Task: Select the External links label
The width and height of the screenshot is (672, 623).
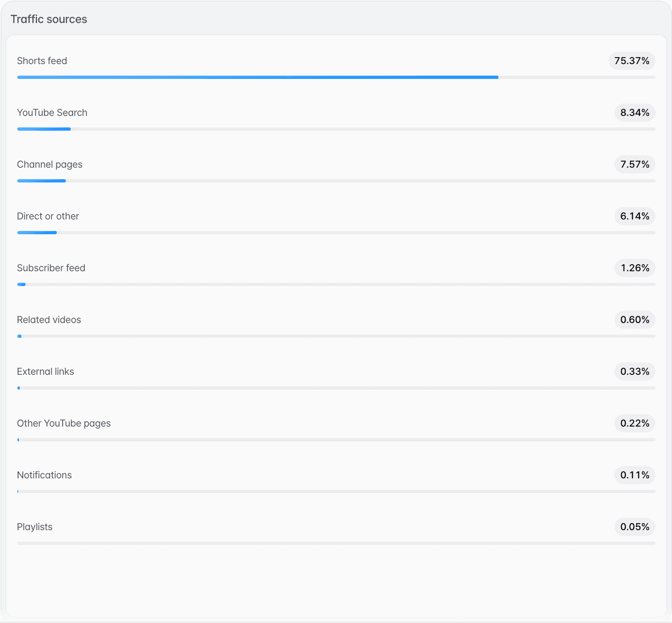Action: [46, 371]
